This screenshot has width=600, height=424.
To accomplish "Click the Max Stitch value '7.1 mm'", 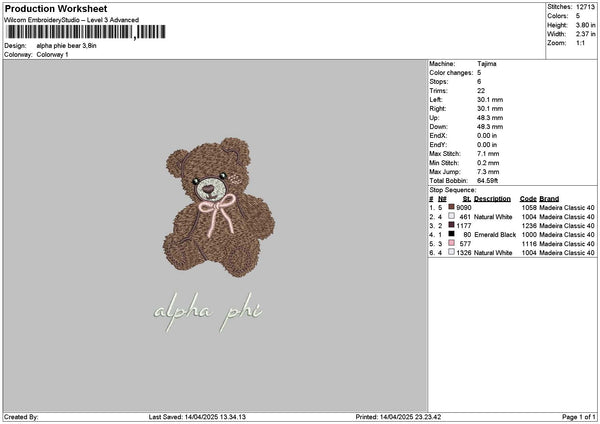I will point(488,153).
